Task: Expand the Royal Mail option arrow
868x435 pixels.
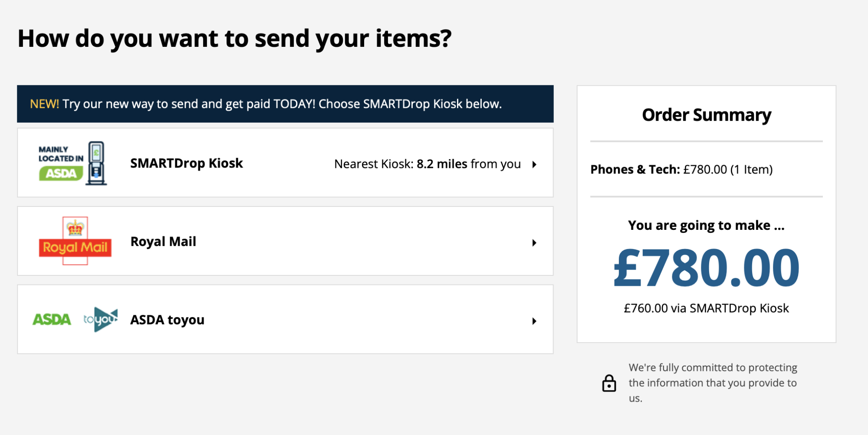Action: 534,243
